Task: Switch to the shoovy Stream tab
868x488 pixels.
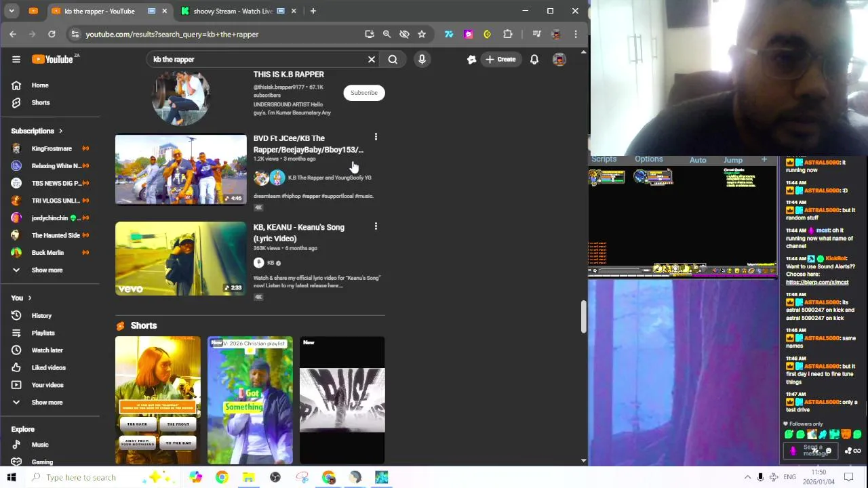Action: (233, 11)
